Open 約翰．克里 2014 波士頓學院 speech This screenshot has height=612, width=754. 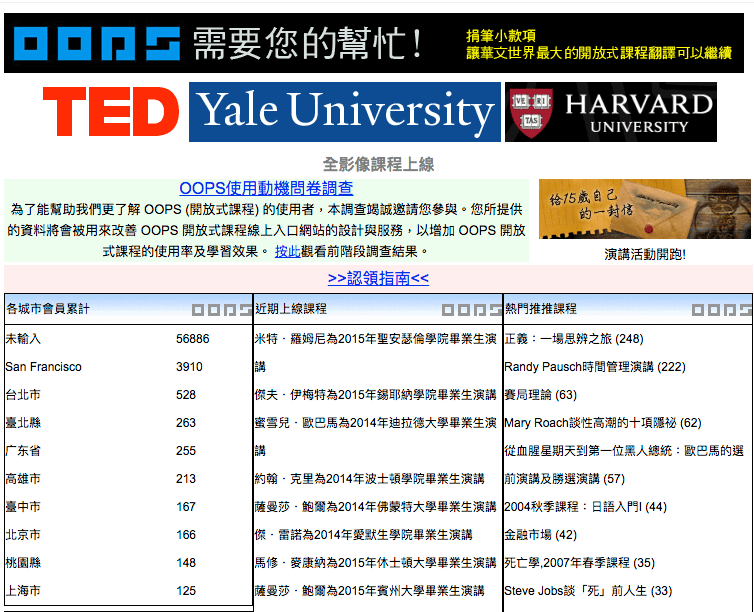tap(369, 479)
